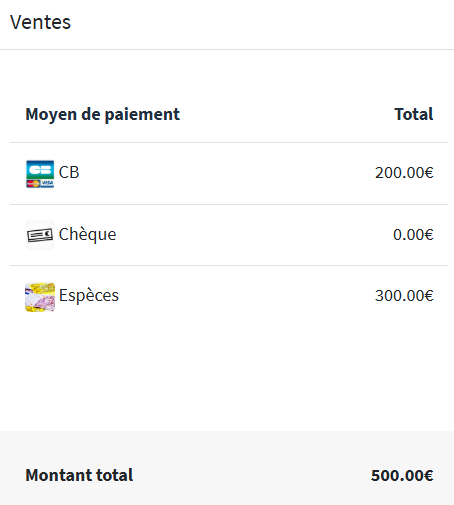The height and width of the screenshot is (505, 454).
Task: Click the Total column header
Action: tap(414, 114)
